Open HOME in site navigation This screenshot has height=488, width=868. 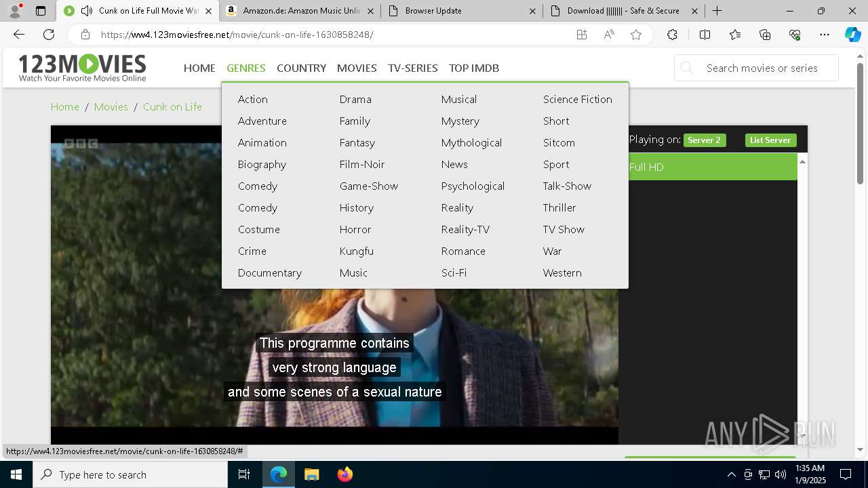[199, 68]
